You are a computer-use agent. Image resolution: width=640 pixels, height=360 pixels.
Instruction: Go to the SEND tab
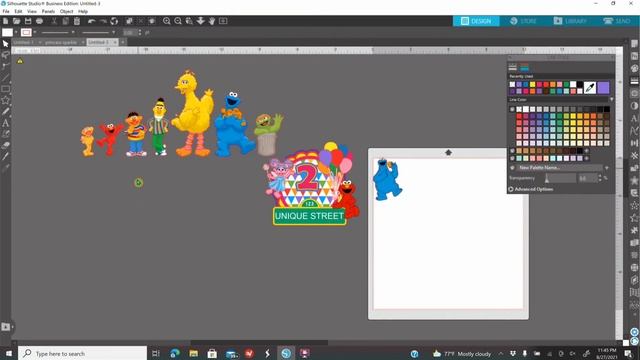click(617, 21)
